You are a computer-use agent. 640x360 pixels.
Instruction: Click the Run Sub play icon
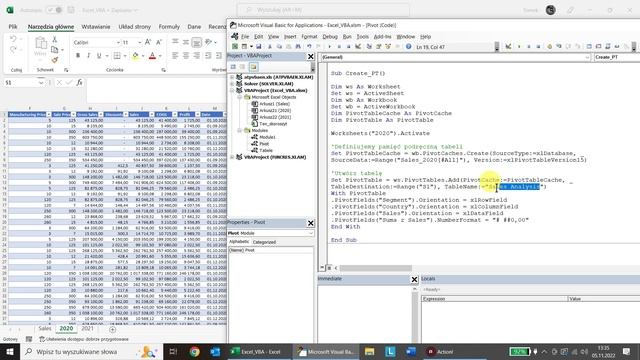329,47
